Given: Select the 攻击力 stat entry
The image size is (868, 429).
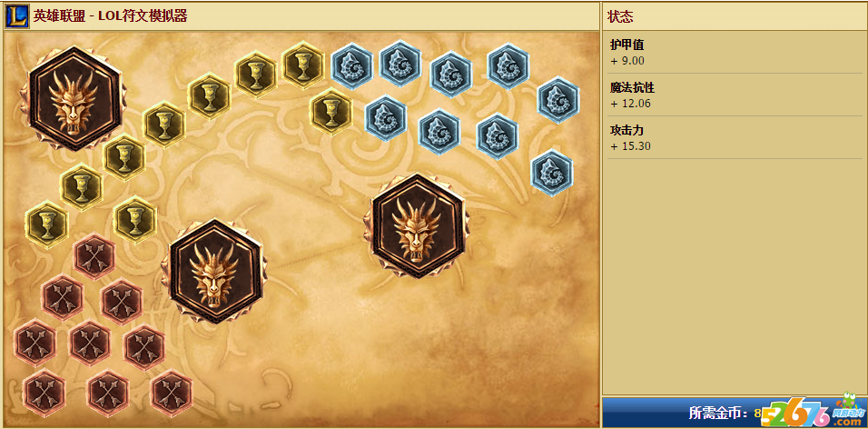Looking at the screenshot, I should coord(735,138).
